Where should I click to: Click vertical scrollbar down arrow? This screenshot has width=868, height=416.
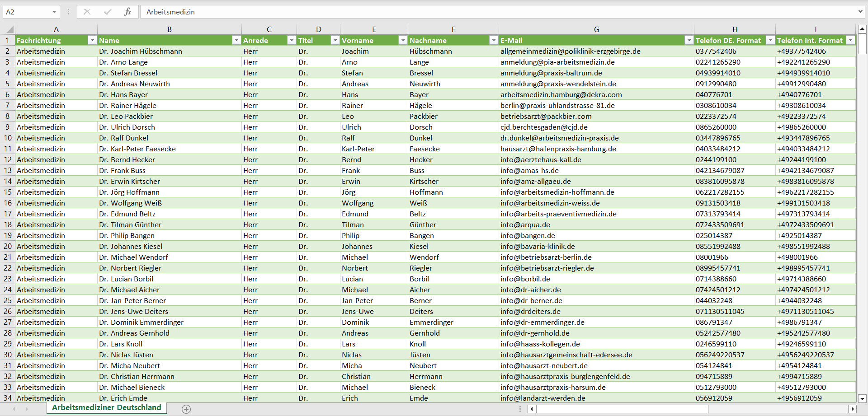click(x=862, y=398)
